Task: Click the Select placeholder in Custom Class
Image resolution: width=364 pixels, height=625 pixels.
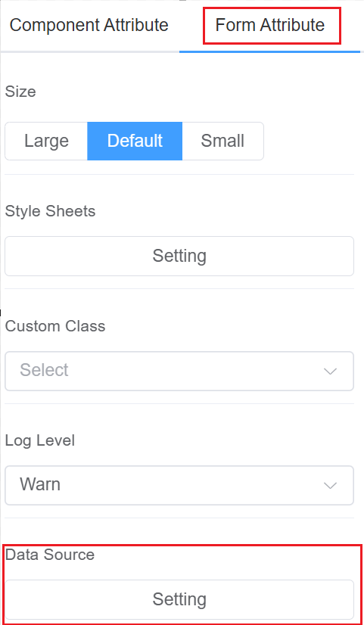Action: (x=44, y=370)
